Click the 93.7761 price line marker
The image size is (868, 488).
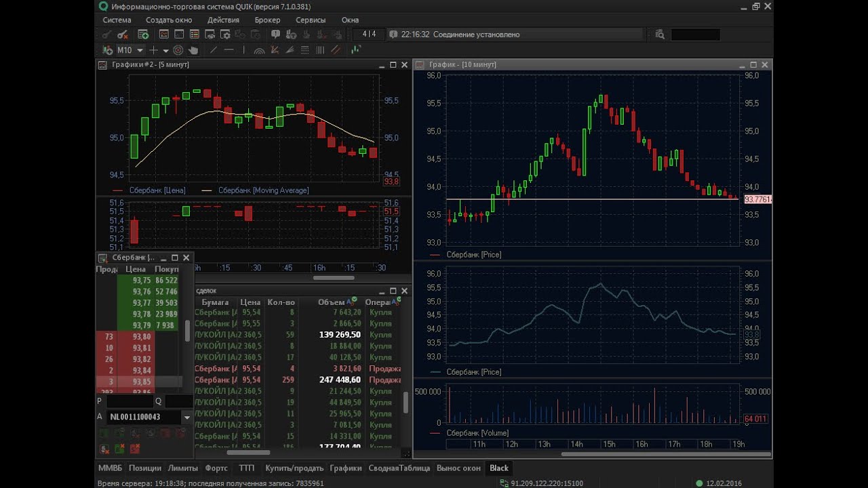(757, 200)
